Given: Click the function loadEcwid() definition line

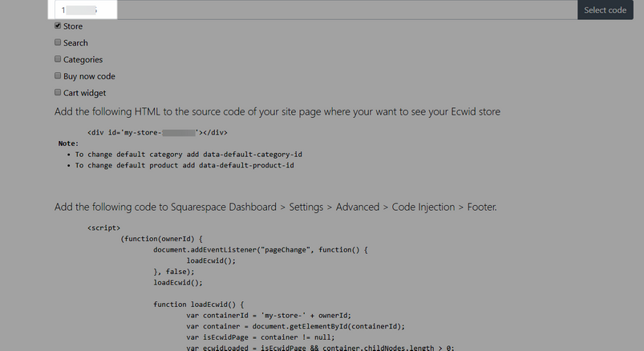Looking at the screenshot, I should [x=198, y=305].
